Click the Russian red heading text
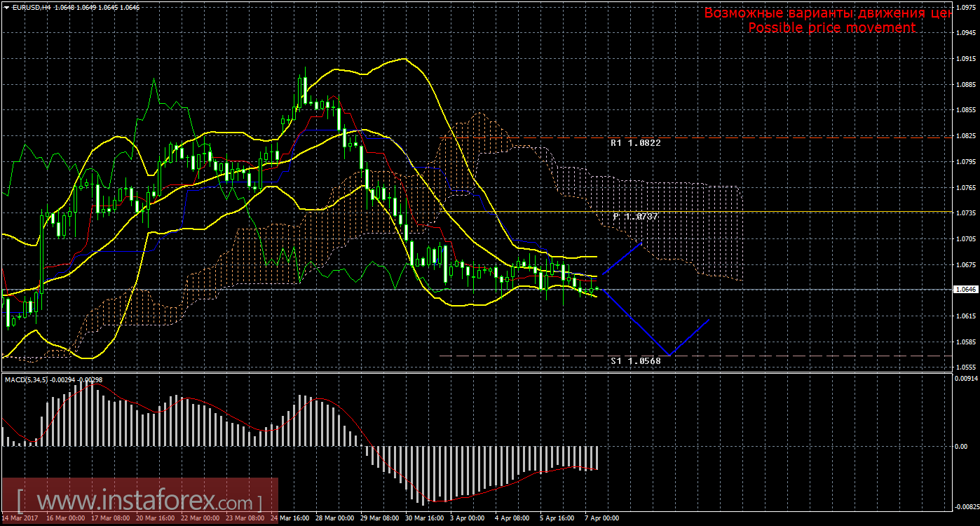 pyautogui.click(x=826, y=13)
